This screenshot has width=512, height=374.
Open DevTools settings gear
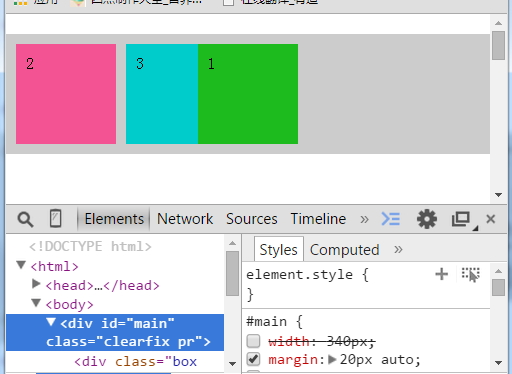427,219
